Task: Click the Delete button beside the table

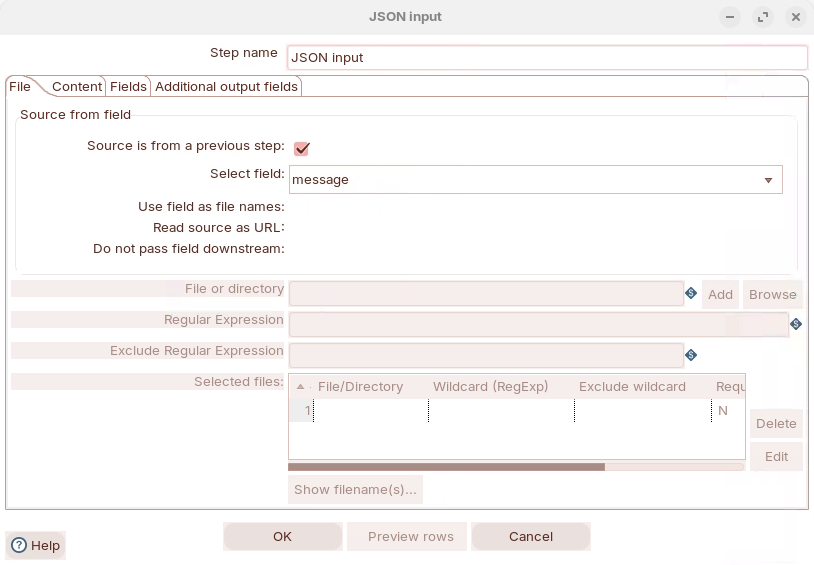Action: click(x=776, y=424)
